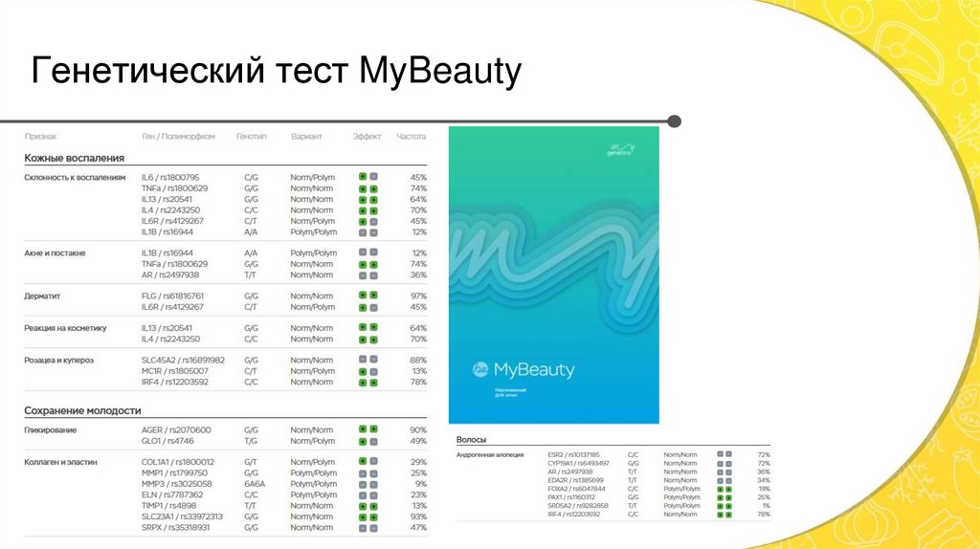Screen dimensions: 980x549
Task: Click trait label 'Склонность к воспалениям'
Action: 75,177
